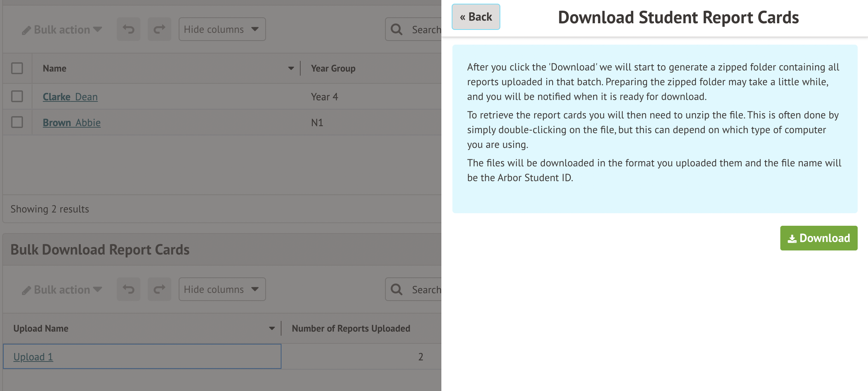The height and width of the screenshot is (391, 868).
Task: Click magnifier search icon in top table
Action: (396, 30)
